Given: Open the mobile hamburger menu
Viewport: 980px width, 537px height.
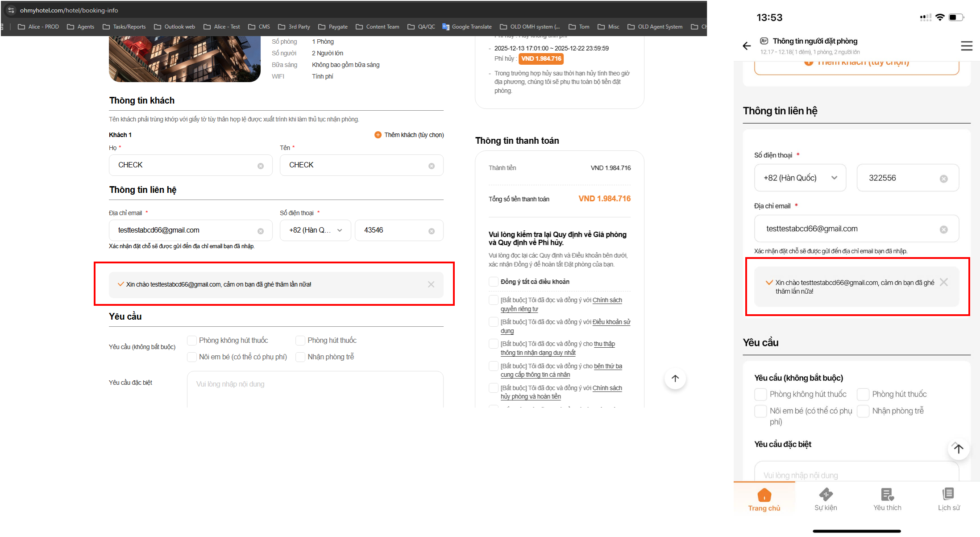Looking at the screenshot, I should (x=966, y=46).
